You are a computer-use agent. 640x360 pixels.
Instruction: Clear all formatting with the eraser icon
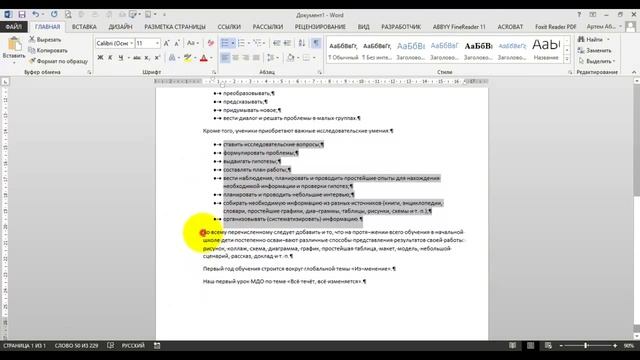[x=211, y=43]
